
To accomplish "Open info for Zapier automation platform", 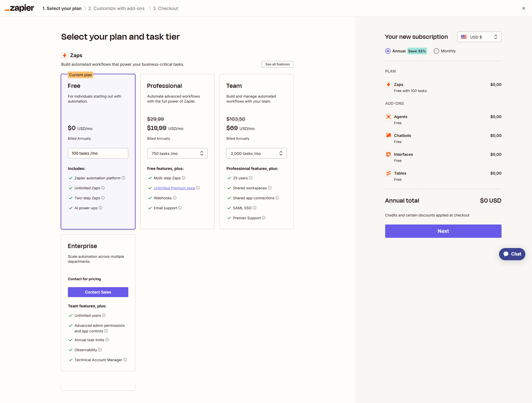I will pyautogui.click(x=124, y=178).
